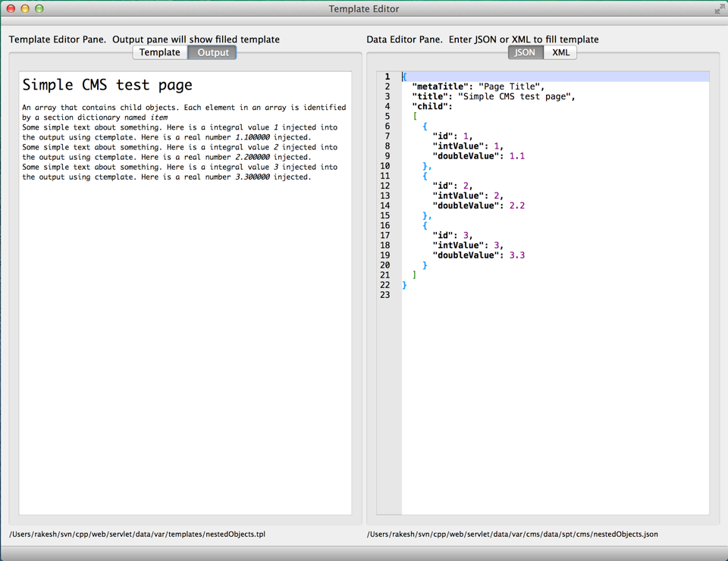Click the injected value 3.300000 in output
The height and width of the screenshot is (561, 728).
(x=252, y=177)
